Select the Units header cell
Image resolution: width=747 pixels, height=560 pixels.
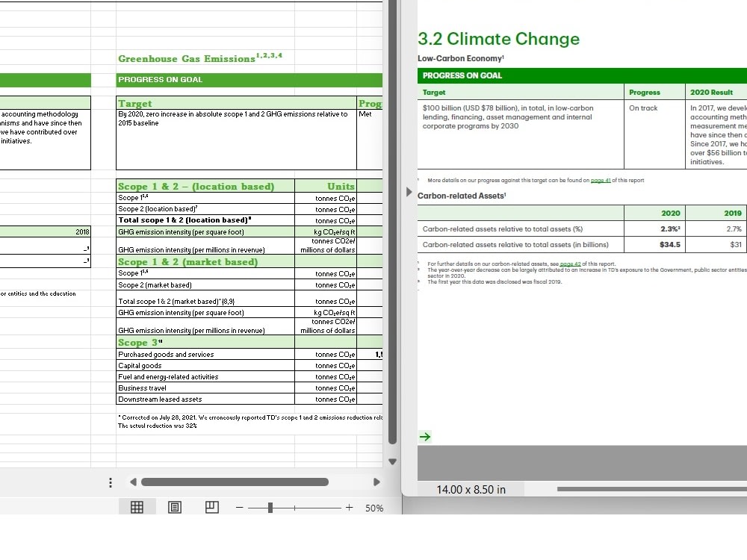(x=326, y=186)
